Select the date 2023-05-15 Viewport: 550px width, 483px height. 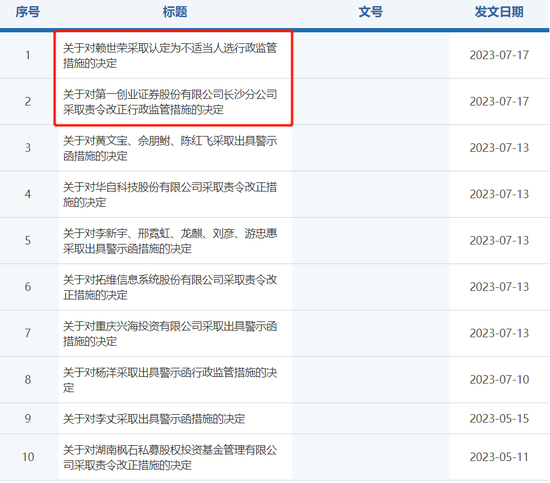pyautogui.click(x=499, y=418)
